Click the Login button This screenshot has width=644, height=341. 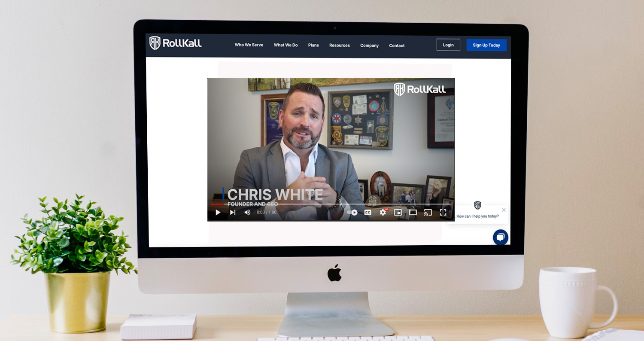[x=448, y=45]
